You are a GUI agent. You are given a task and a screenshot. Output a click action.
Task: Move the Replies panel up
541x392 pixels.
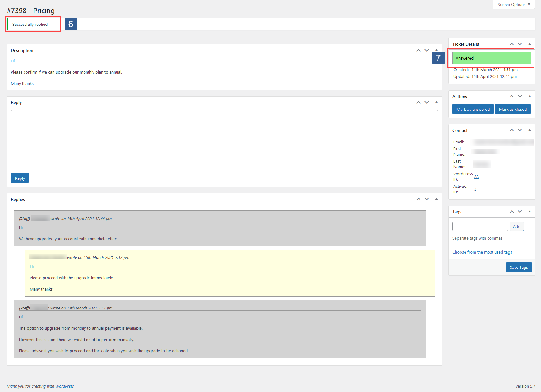pyautogui.click(x=418, y=199)
